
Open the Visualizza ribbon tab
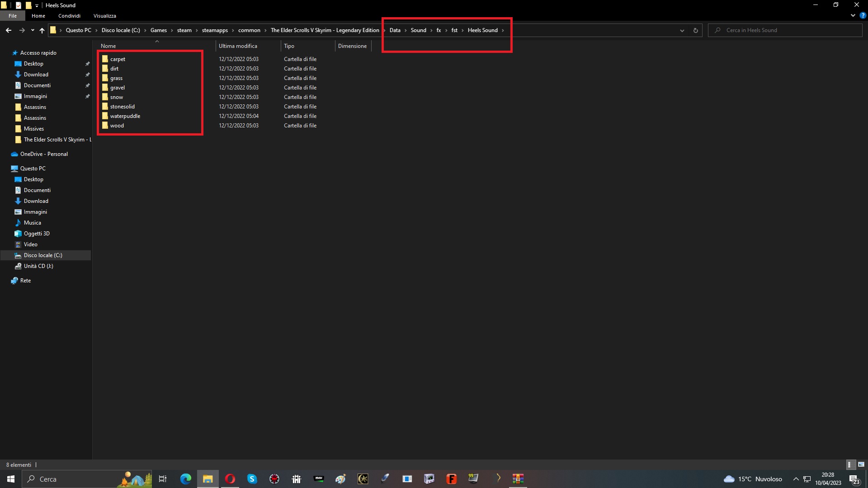click(105, 16)
